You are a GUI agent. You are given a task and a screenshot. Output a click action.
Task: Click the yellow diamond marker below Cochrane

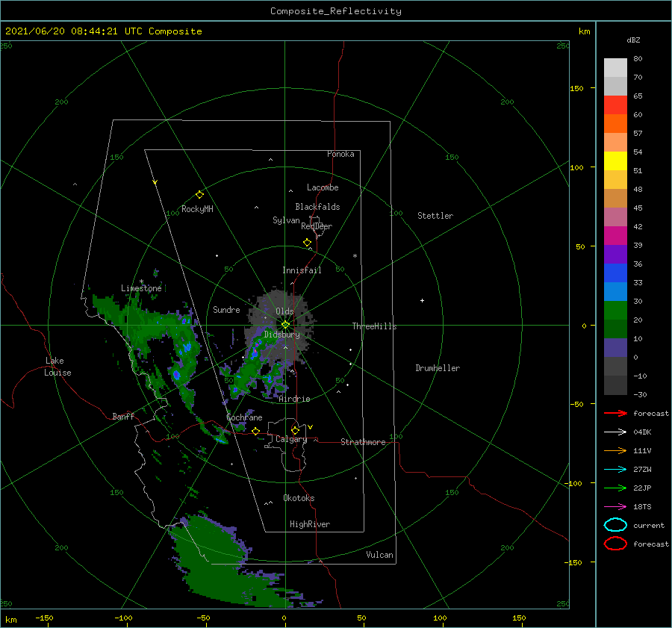(256, 431)
